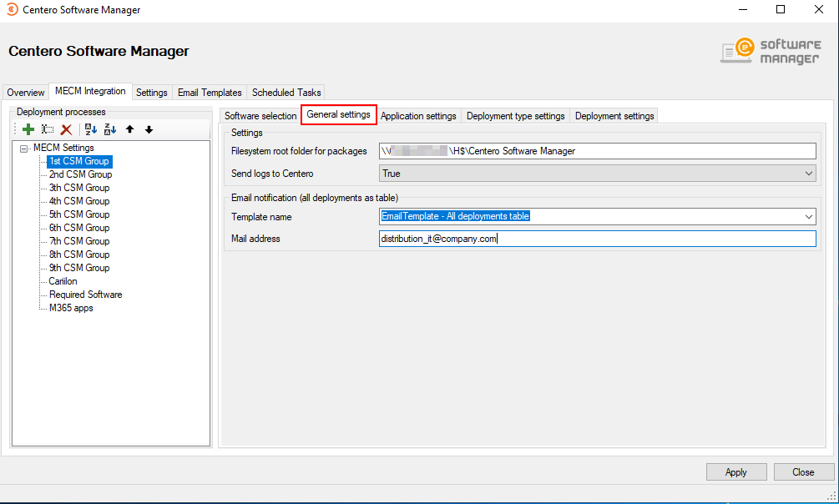Maximize the Centero Software Manager window

[x=781, y=10]
